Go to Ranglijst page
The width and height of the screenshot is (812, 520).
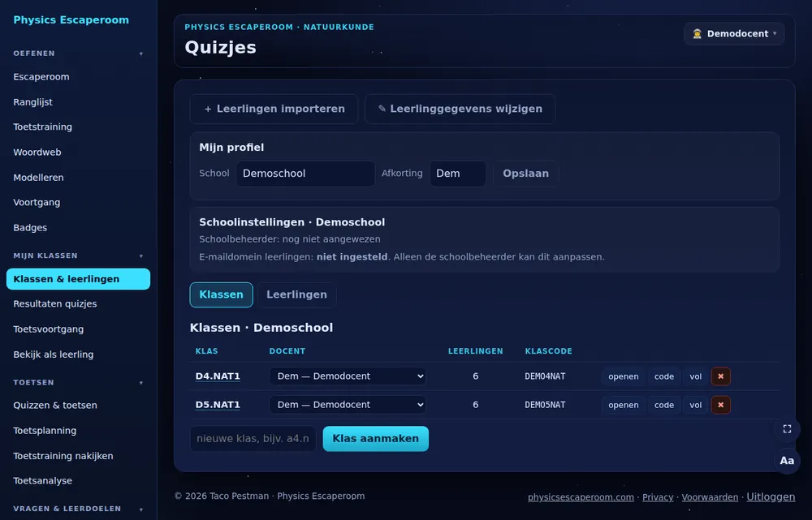pos(78,102)
